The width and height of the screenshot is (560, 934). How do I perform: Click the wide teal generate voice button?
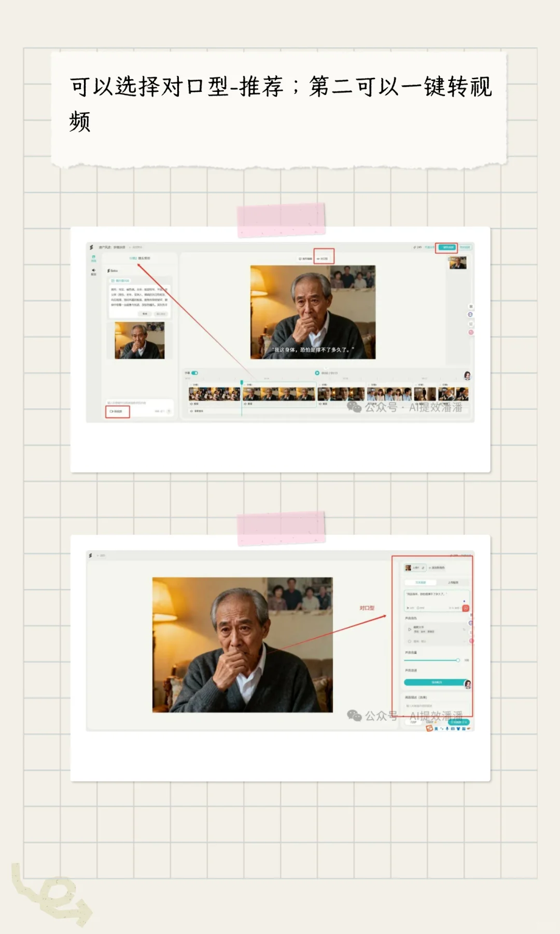(436, 682)
